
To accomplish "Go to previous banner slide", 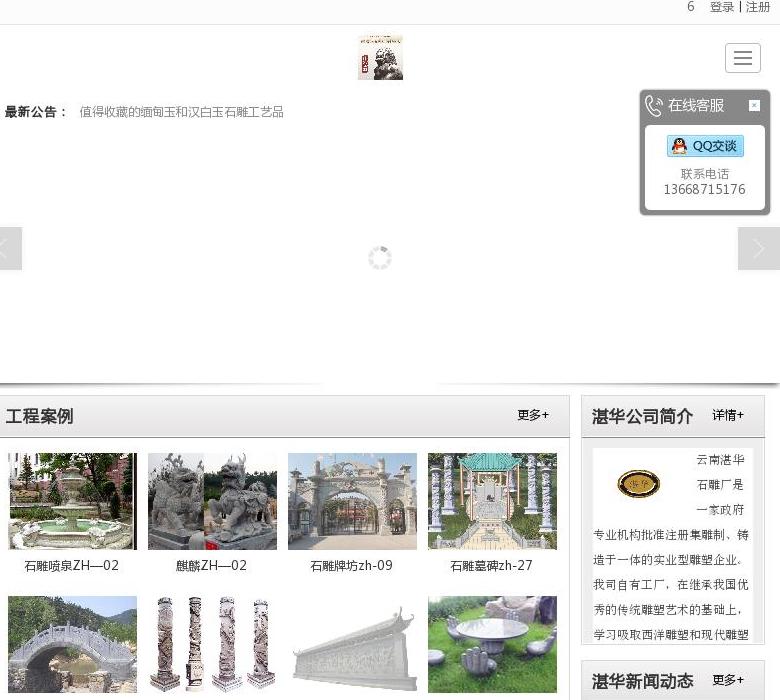I will pos(10,248).
